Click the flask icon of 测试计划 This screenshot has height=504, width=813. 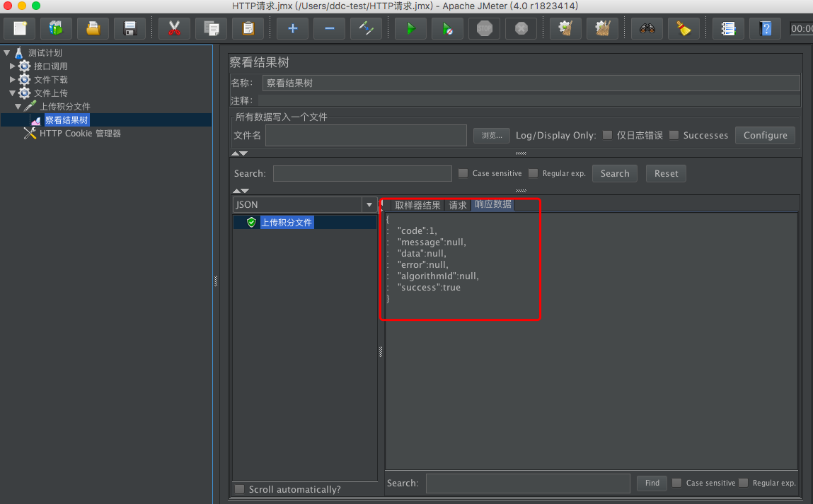click(x=19, y=53)
